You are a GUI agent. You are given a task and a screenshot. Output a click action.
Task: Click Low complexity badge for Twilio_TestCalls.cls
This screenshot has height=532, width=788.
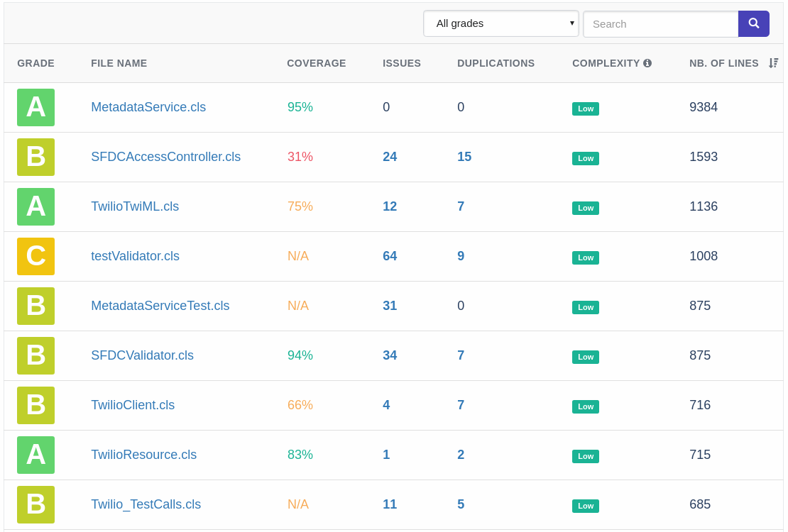click(586, 506)
